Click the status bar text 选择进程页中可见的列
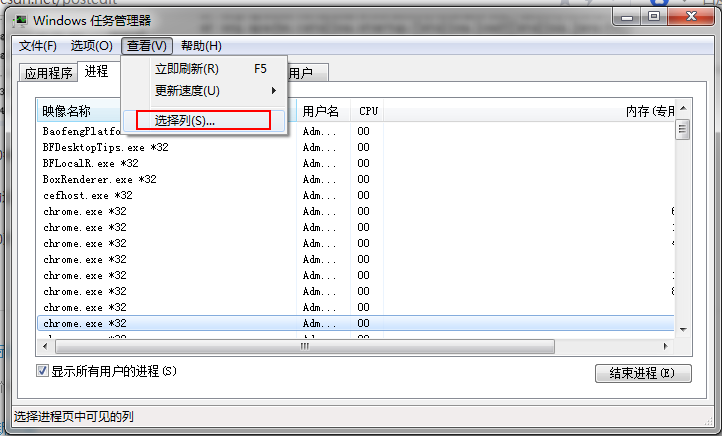 pos(74,417)
